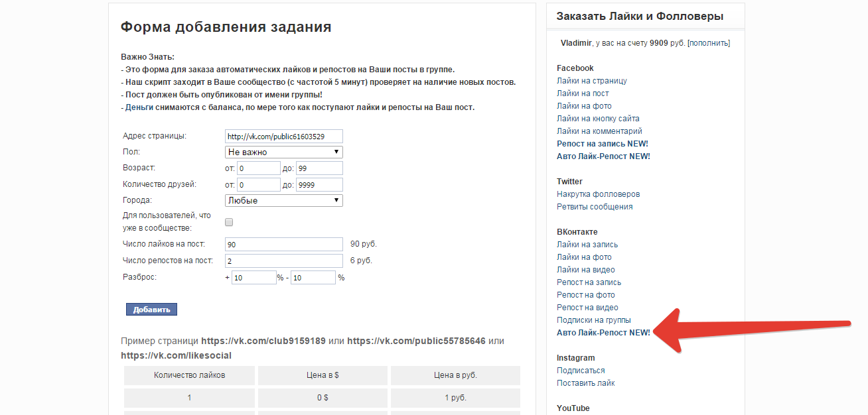
Task: Click the '6 руб.' reposts cost text
Action: click(x=361, y=261)
